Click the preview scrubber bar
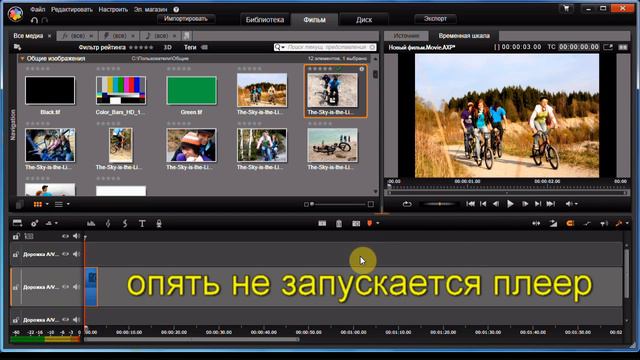The image size is (640, 360). point(507,193)
